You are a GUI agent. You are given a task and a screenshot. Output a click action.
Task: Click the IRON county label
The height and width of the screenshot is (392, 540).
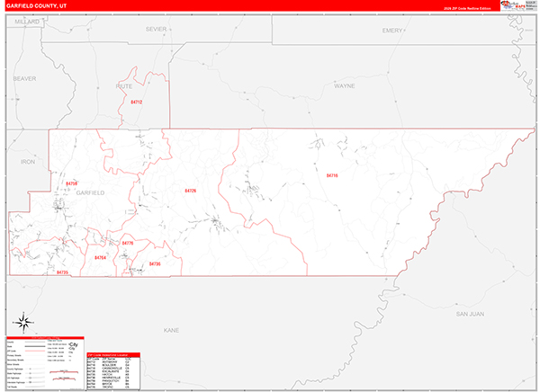click(28, 162)
